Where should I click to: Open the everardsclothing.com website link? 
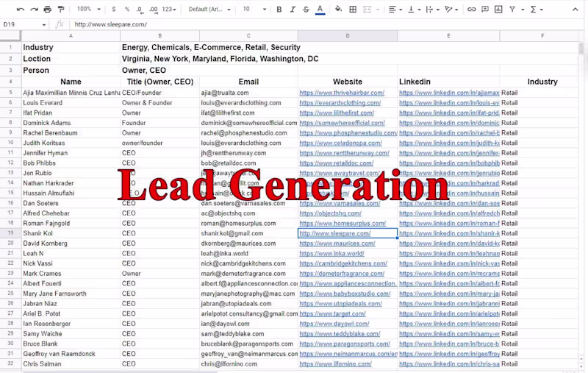coord(340,103)
